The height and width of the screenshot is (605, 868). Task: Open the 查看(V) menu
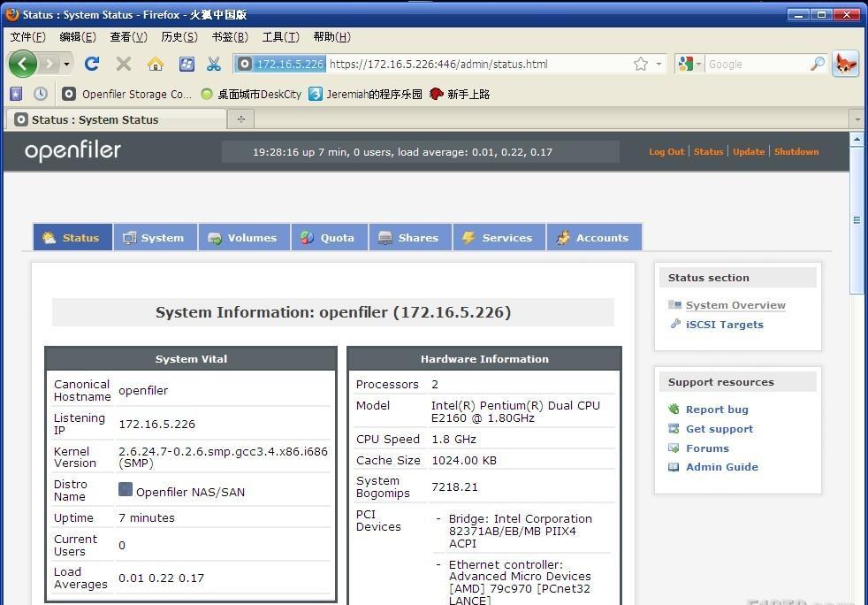click(128, 37)
